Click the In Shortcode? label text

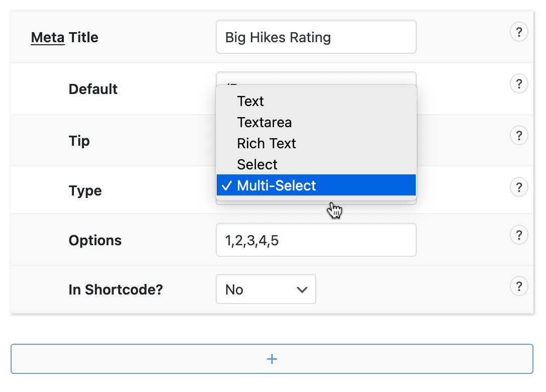pyautogui.click(x=116, y=290)
